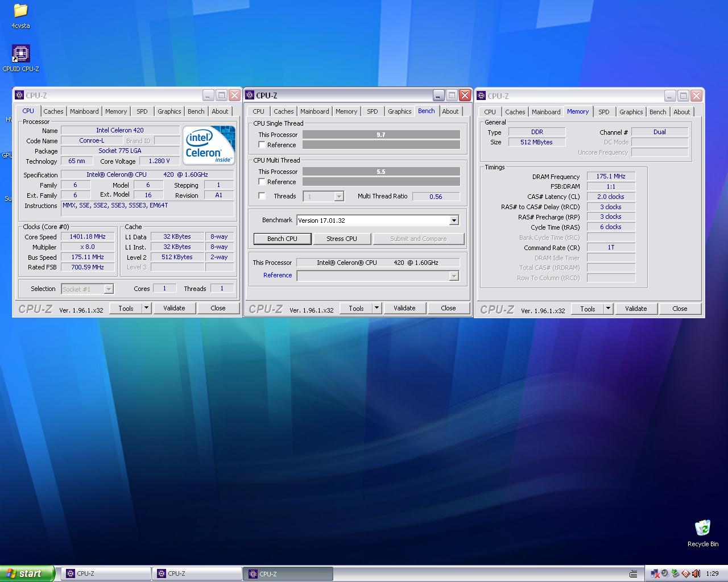Open the Threads count dropdown
This screenshot has height=582, width=728.
(x=339, y=197)
